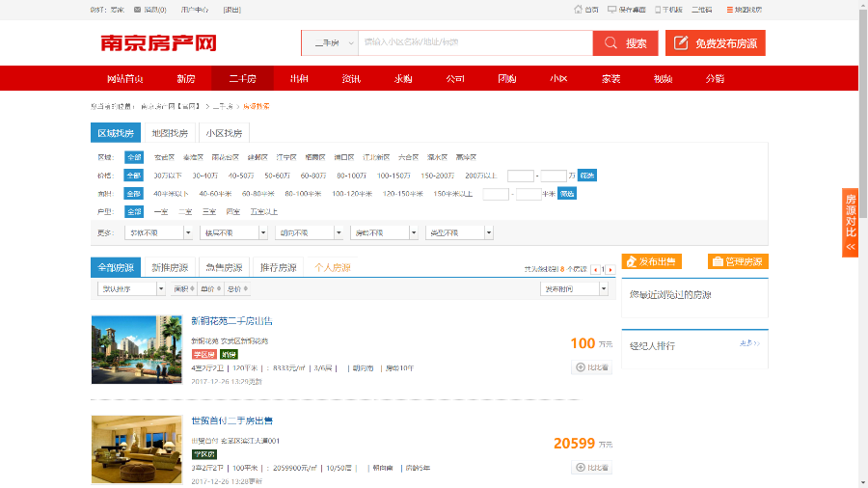
Task: Switch to the 地图找房 tab
Action: (170, 133)
